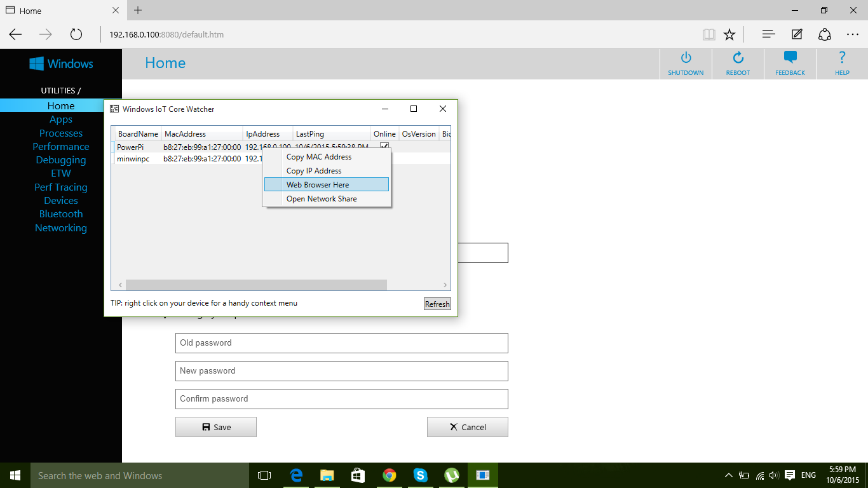Click the Shutdown power icon
This screenshot has height=488, width=868.
686,58
